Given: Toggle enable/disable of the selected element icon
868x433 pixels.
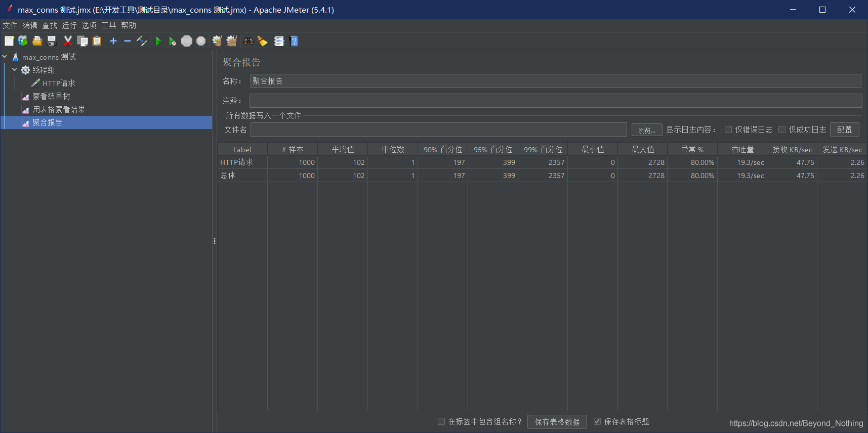Looking at the screenshot, I should coord(142,41).
